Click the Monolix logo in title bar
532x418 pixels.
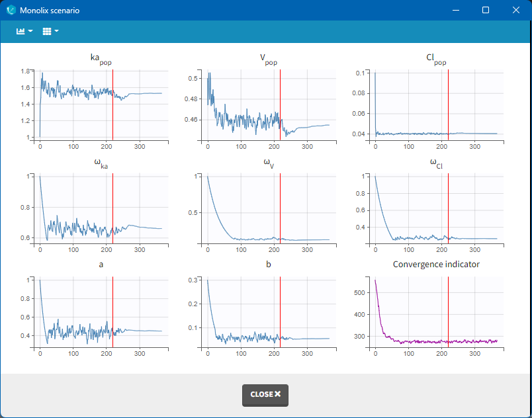click(11, 11)
